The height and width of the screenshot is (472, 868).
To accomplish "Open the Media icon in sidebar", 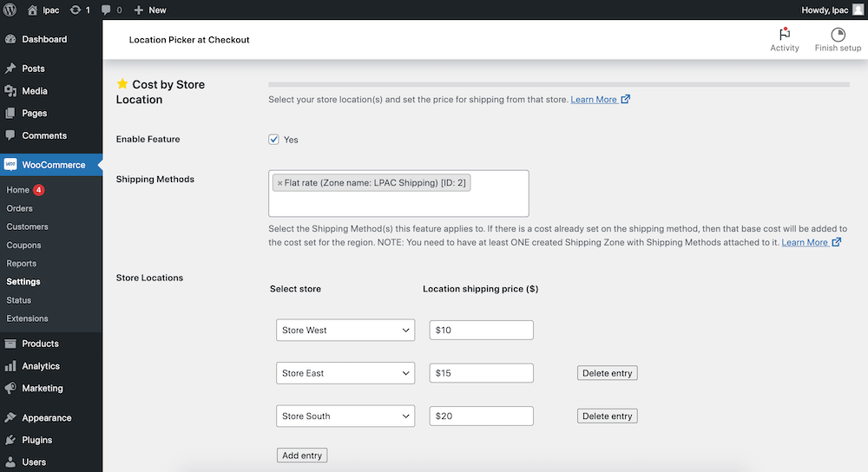I will (x=10, y=91).
